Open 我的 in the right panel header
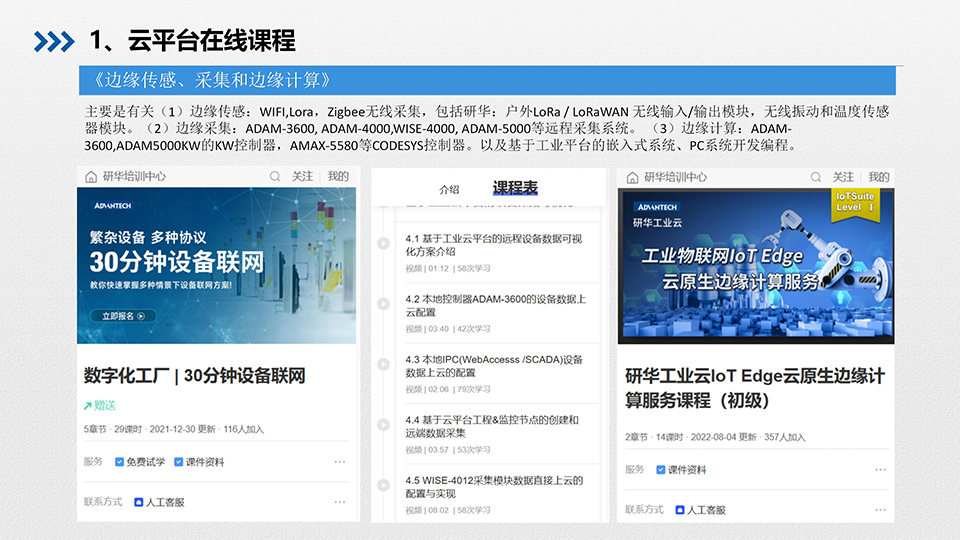 coord(878,177)
